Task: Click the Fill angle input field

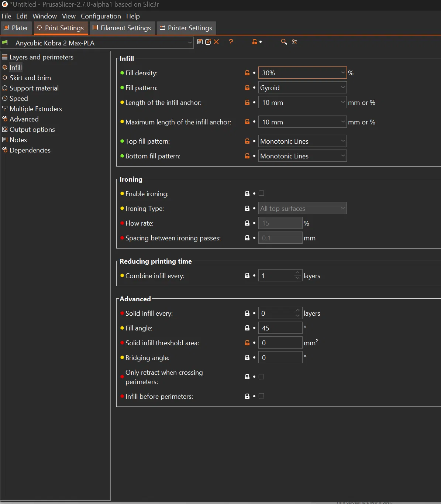Action: coord(280,328)
